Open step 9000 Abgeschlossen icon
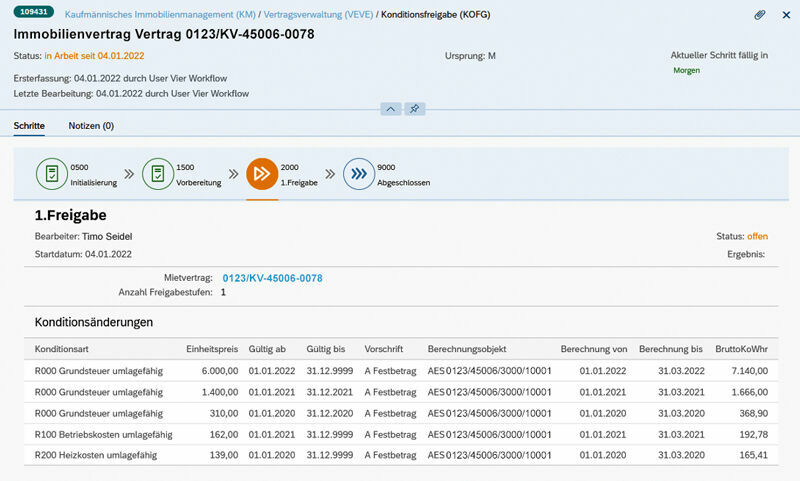Image resolution: width=800 pixels, height=481 pixels. point(358,173)
